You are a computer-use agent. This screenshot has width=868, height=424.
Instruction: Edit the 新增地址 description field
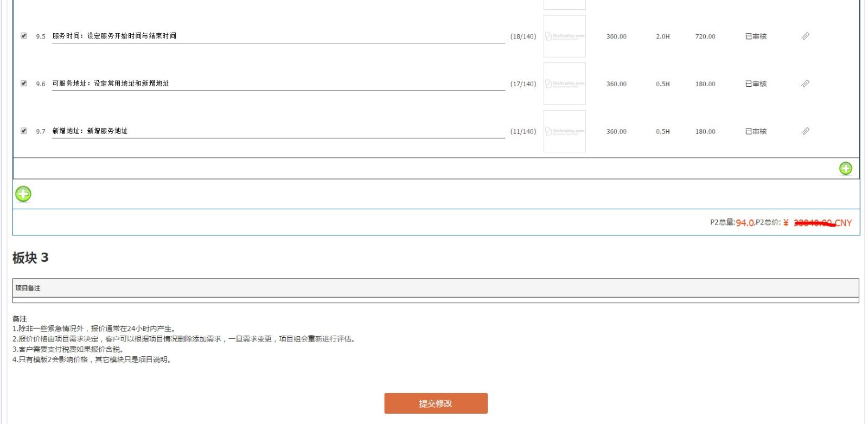click(278, 131)
